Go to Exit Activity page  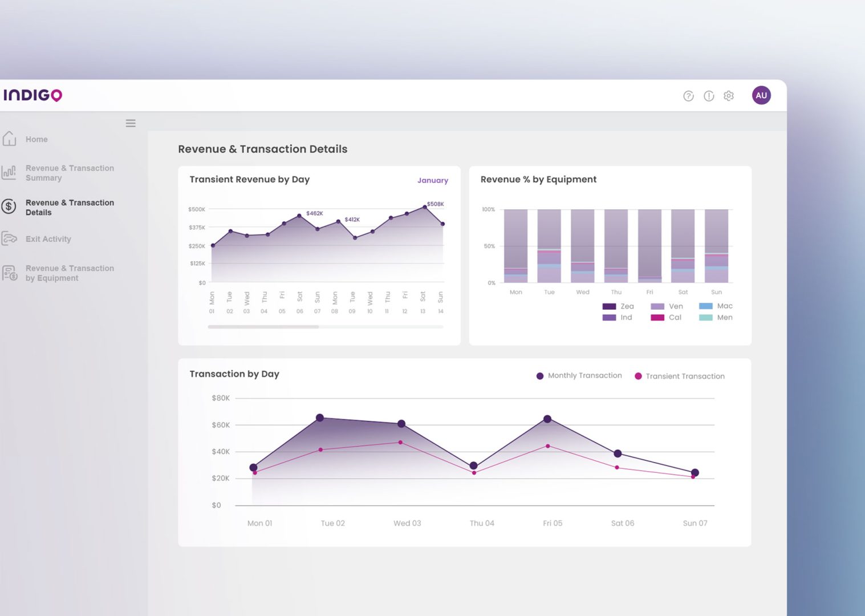pyautogui.click(x=48, y=239)
